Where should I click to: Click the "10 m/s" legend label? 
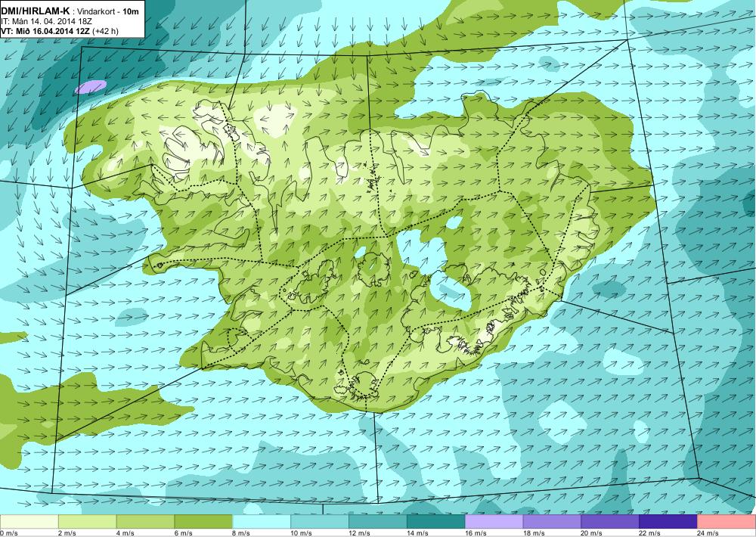pyautogui.click(x=302, y=533)
